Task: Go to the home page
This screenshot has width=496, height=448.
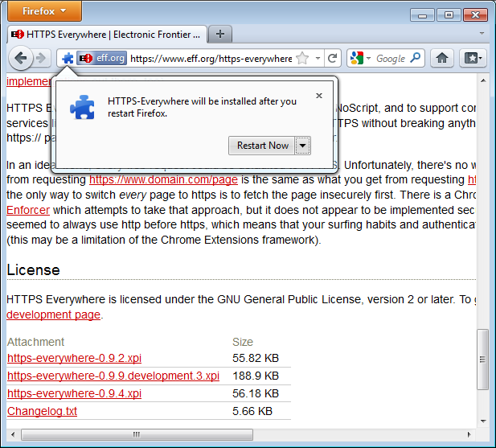Action: pyautogui.click(x=441, y=58)
